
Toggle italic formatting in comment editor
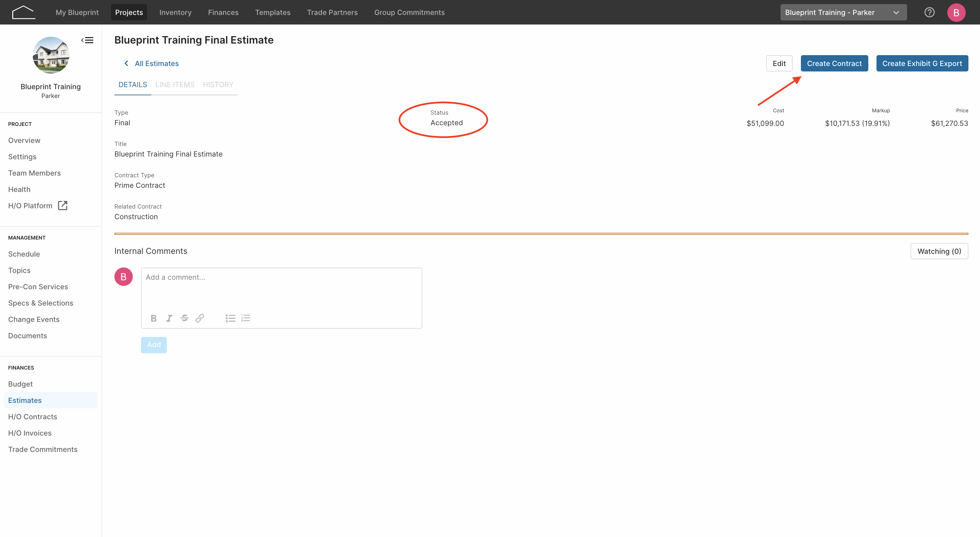tap(169, 318)
